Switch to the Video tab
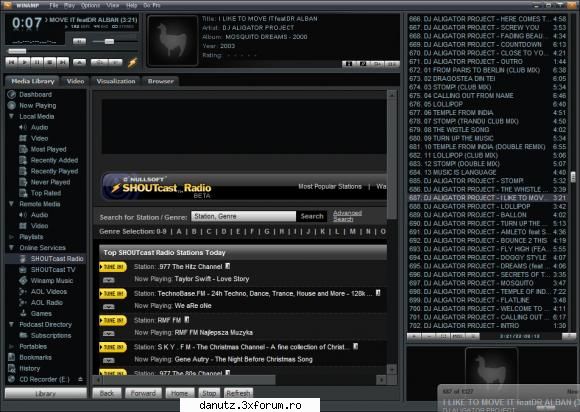This screenshot has height=412, width=580. 75,81
